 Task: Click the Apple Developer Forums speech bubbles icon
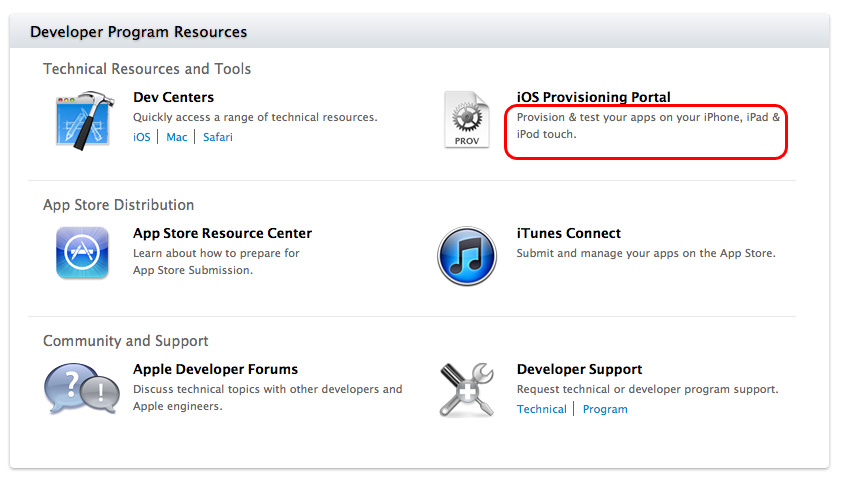click(x=82, y=390)
